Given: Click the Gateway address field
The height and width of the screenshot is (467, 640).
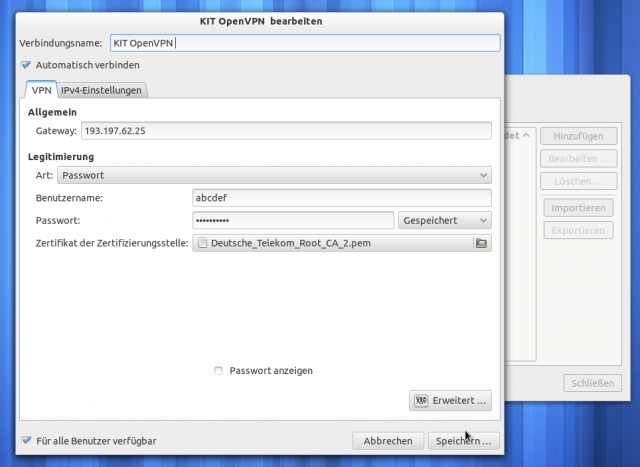Looking at the screenshot, I should tap(286, 131).
